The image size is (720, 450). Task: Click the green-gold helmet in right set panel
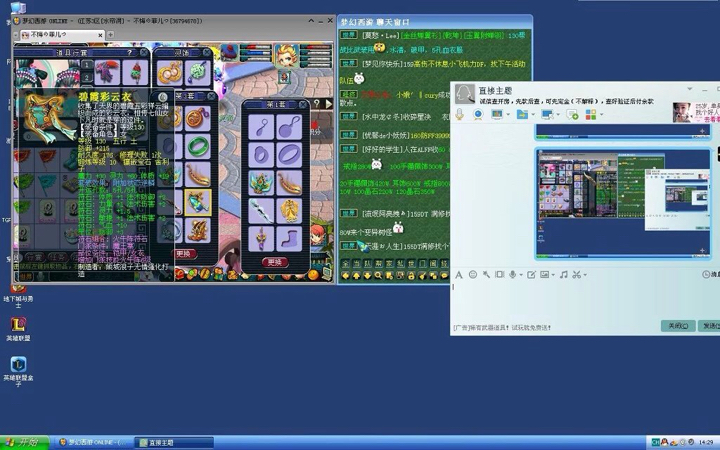coord(261,183)
